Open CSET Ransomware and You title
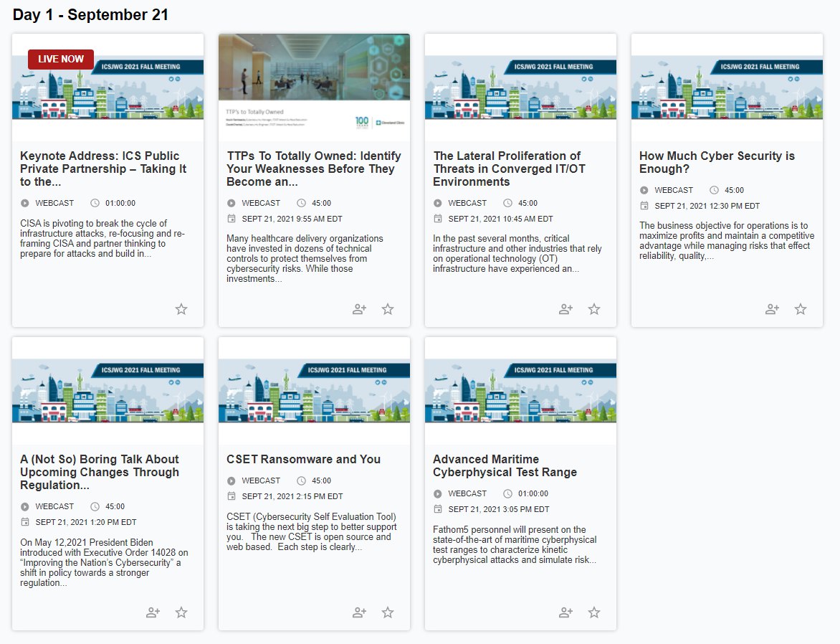 click(x=303, y=460)
